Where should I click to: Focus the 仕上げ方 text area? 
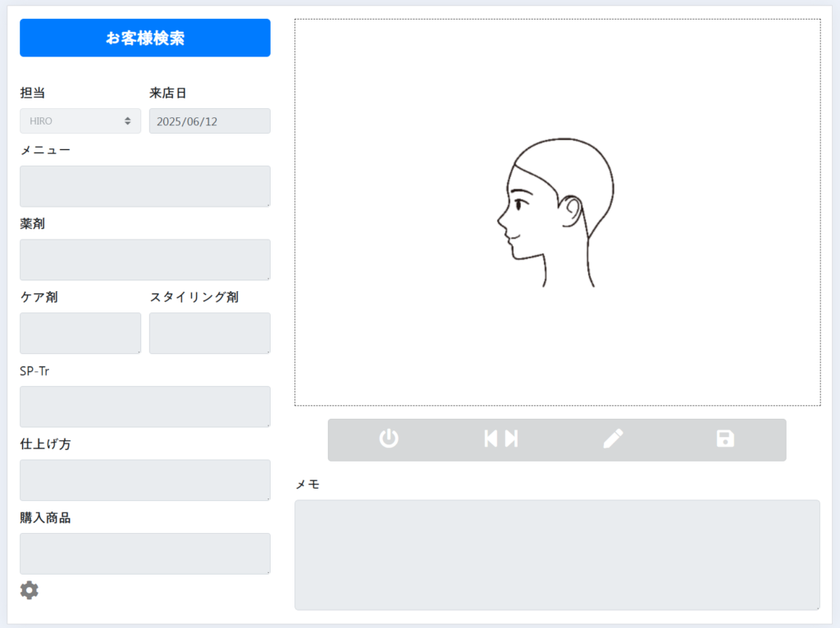click(x=145, y=480)
